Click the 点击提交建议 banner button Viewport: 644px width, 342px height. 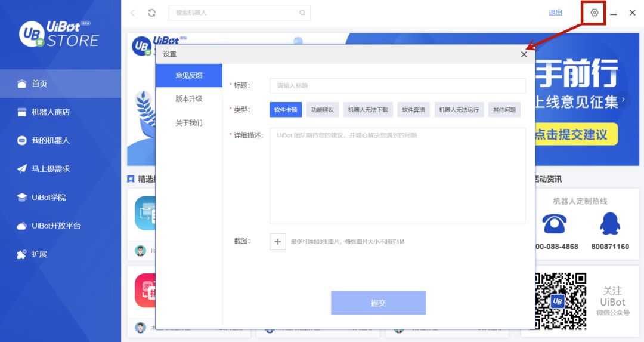coord(576,134)
